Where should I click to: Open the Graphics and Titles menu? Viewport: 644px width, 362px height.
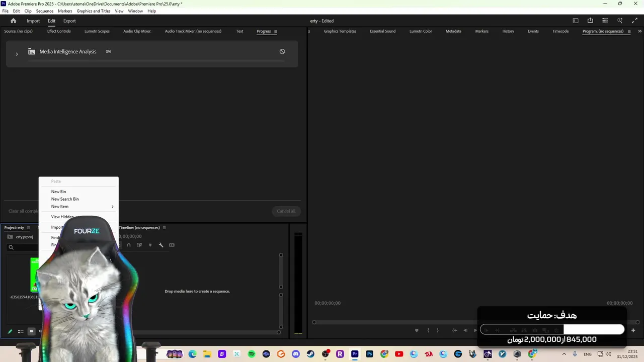[94, 11]
